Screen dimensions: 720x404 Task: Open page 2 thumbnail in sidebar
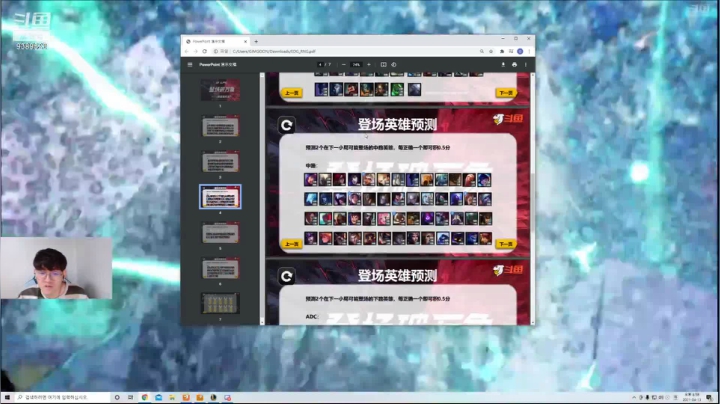pyautogui.click(x=220, y=125)
